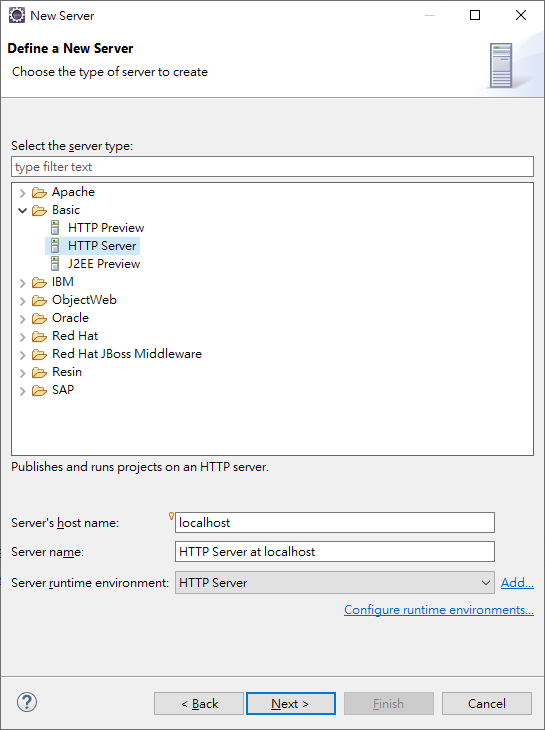Click the Red Hat folder icon
545x730 pixels.
click(x=39, y=336)
